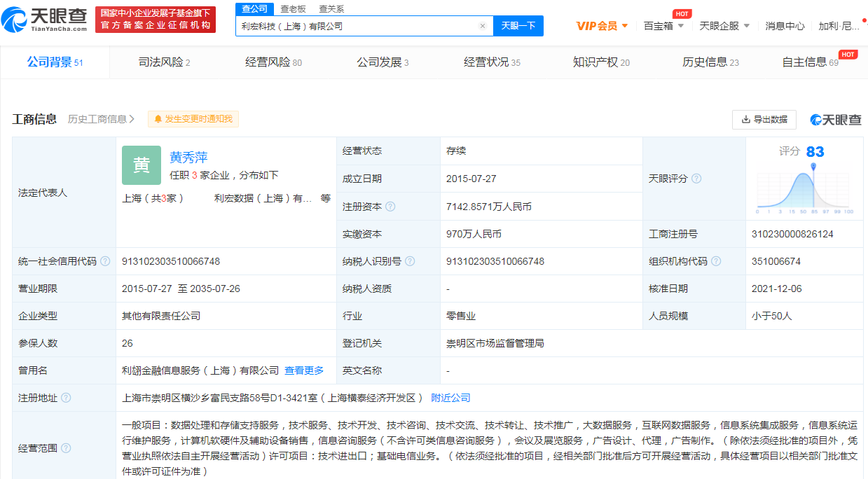Screen dimensions: 868x479
Task: Switch to the 司法风险 tab
Action: click(x=164, y=62)
